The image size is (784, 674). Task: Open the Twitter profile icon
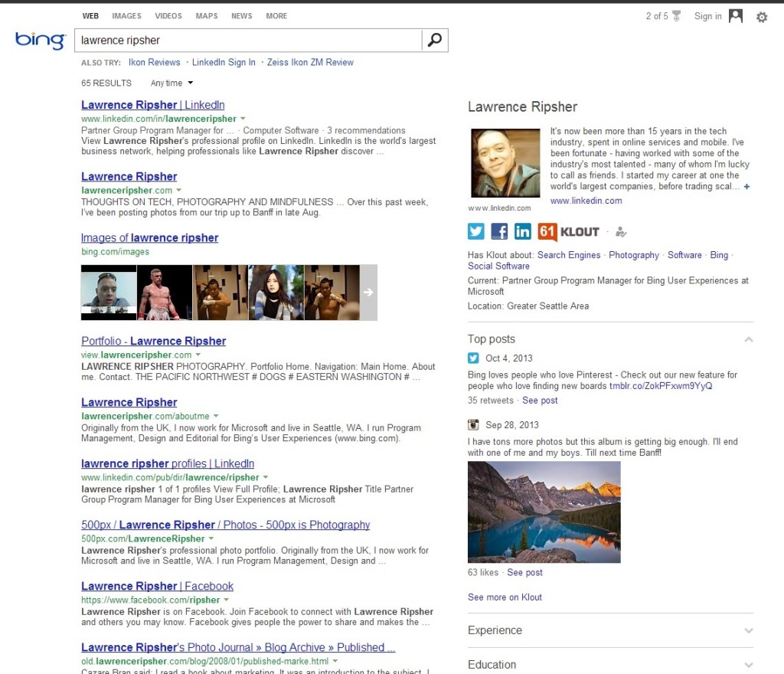point(476,231)
